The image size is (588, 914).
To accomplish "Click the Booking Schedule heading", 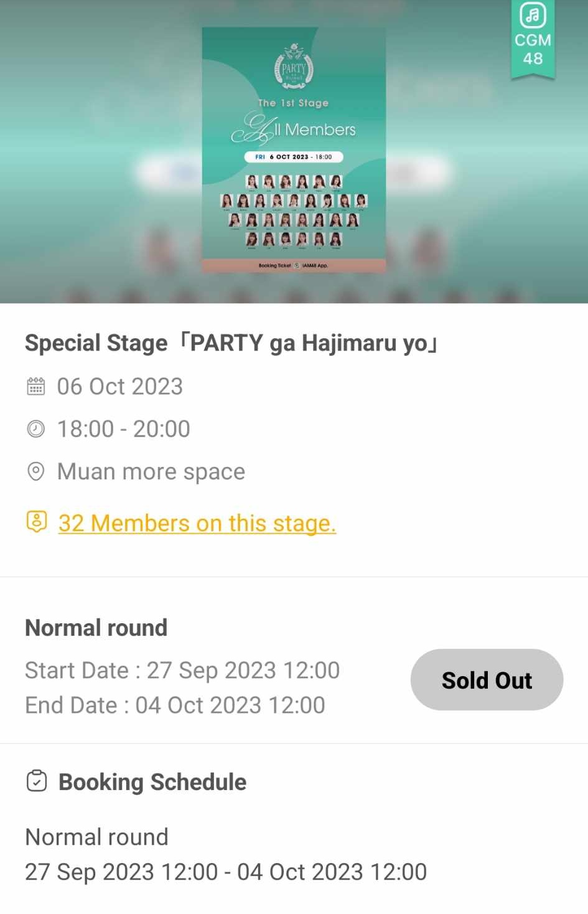I will 152,782.
